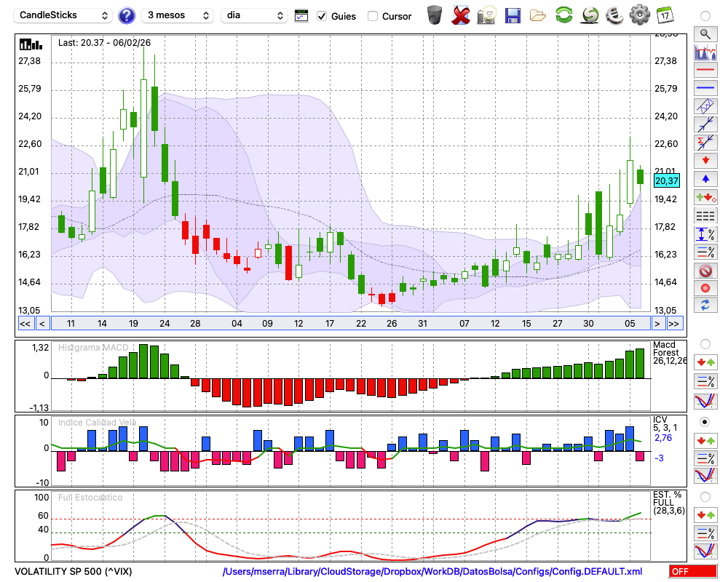The width and height of the screenshot is (728, 582).
Task: Click the trash can icon in toolbar
Action: click(x=435, y=15)
